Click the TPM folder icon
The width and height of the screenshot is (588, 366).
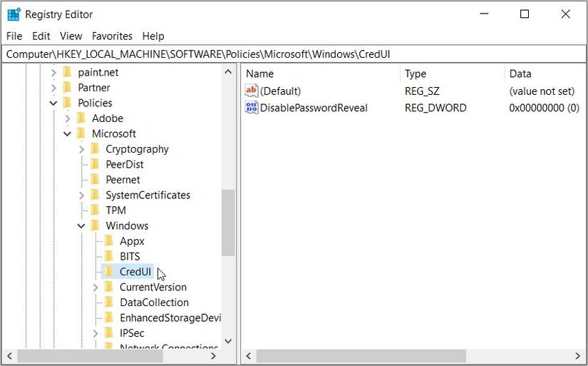(96, 210)
